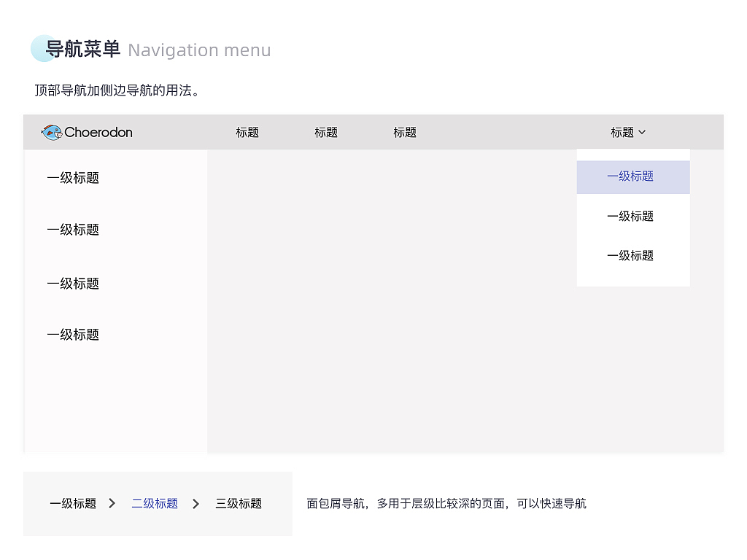
Task: Select the third 一级标题 sidebar item
Action: [x=73, y=284]
